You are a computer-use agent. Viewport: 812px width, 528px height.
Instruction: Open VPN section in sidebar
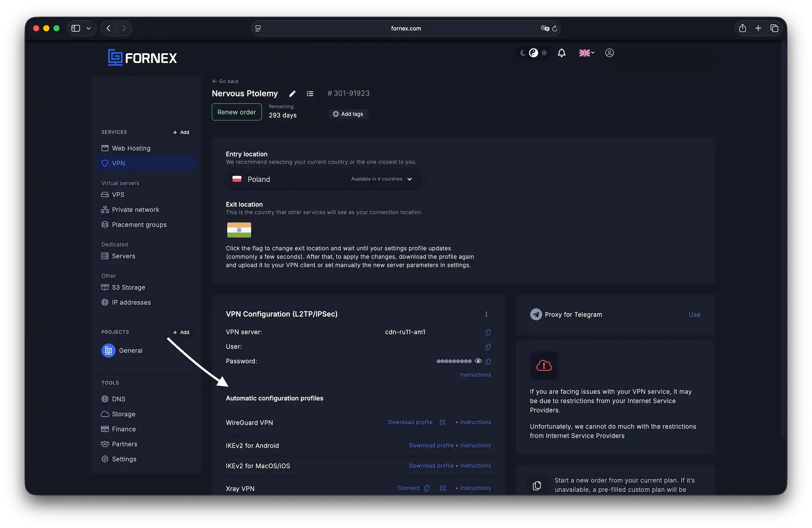pyautogui.click(x=146, y=163)
